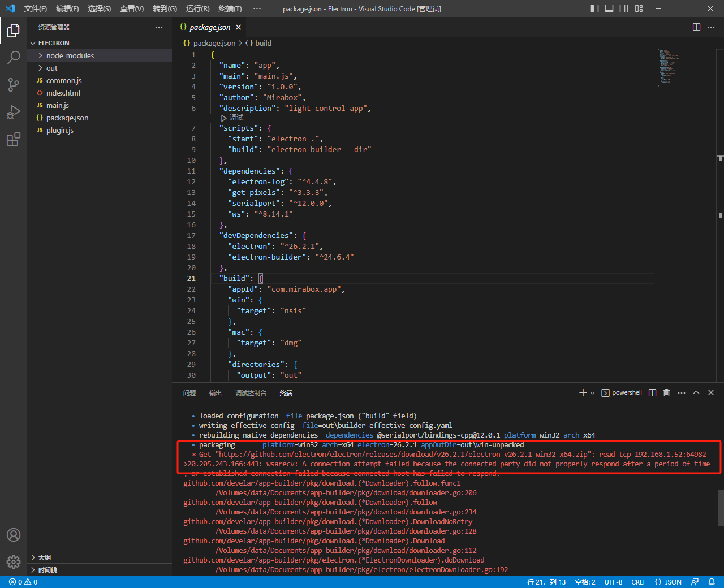Viewport: 724px width, 588px height.
Task: Toggle the primary side bar layout button
Action: 594,8
